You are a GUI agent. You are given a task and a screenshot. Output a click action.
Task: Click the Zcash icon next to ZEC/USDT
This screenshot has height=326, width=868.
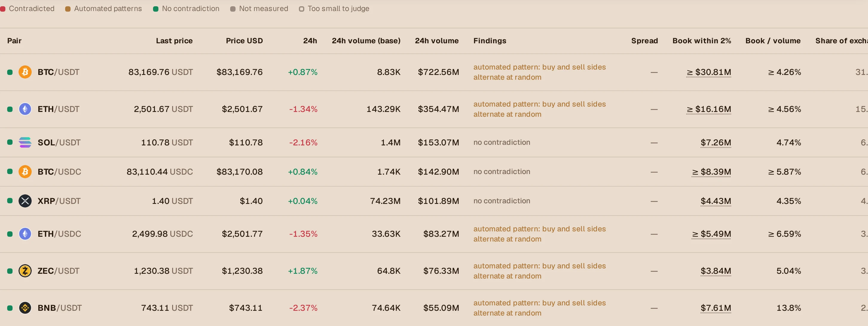(x=25, y=271)
